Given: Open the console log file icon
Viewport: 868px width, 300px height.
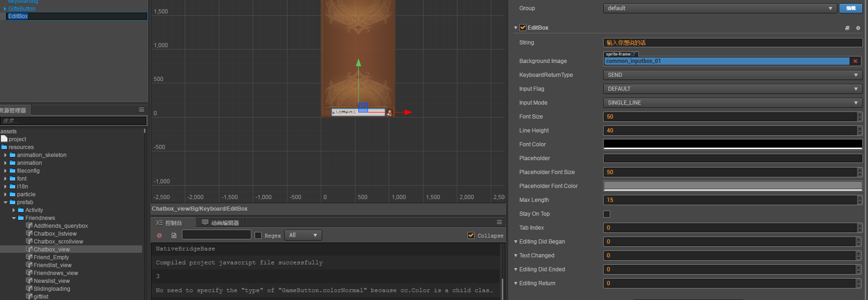Looking at the screenshot, I should tap(174, 235).
